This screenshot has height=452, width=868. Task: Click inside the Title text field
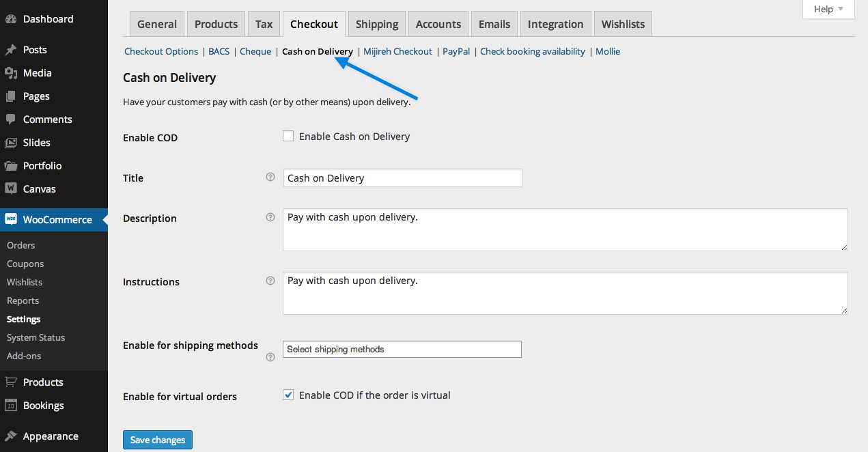[402, 178]
